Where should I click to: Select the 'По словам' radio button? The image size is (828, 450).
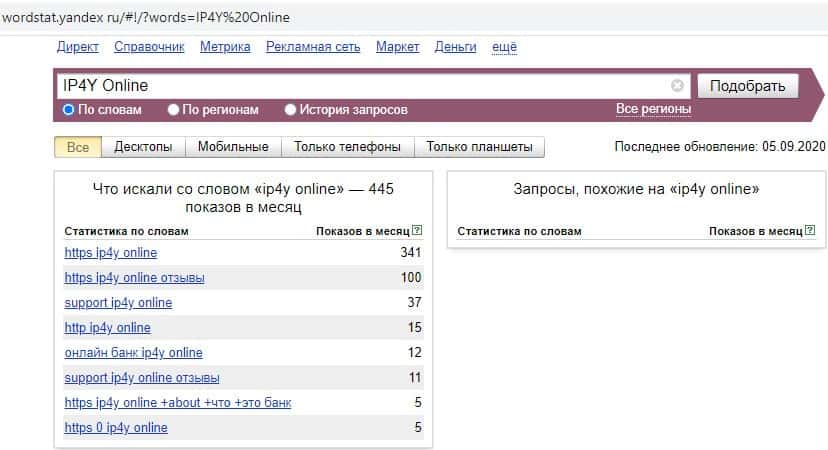point(69,110)
